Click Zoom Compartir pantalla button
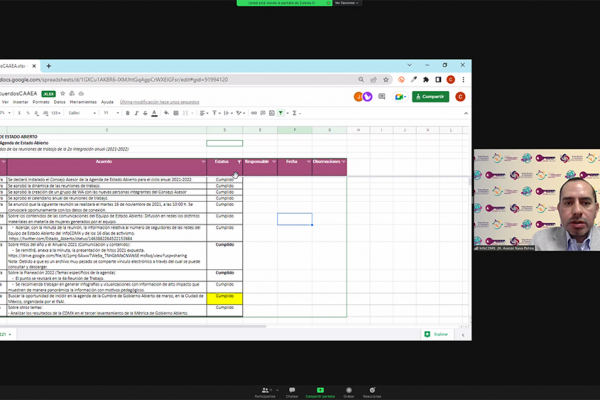The image size is (600, 400). point(320,392)
